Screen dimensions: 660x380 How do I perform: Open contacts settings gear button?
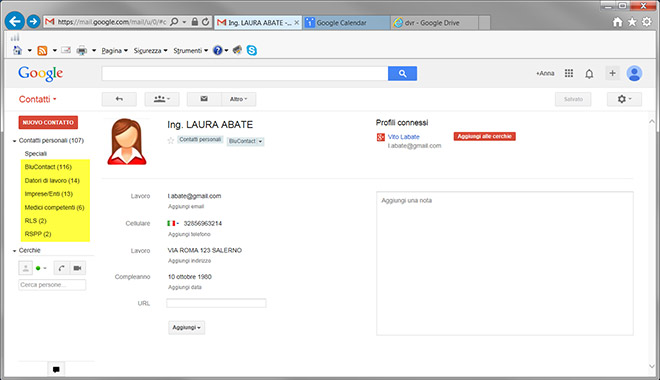624,99
